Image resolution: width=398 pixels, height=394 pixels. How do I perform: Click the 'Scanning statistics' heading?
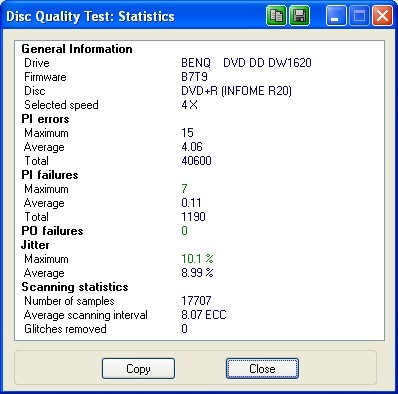click(75, 287)
